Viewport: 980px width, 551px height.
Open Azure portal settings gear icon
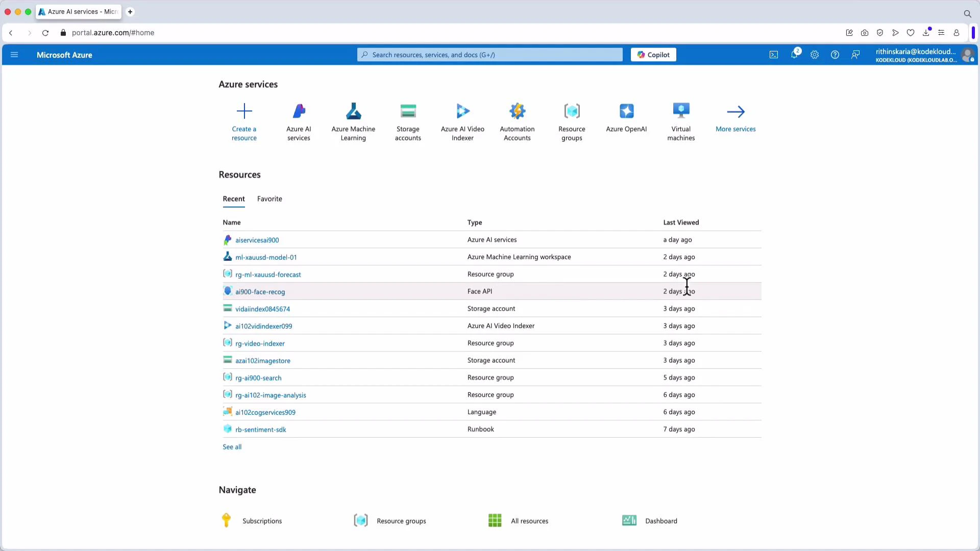tap(815, 55)
